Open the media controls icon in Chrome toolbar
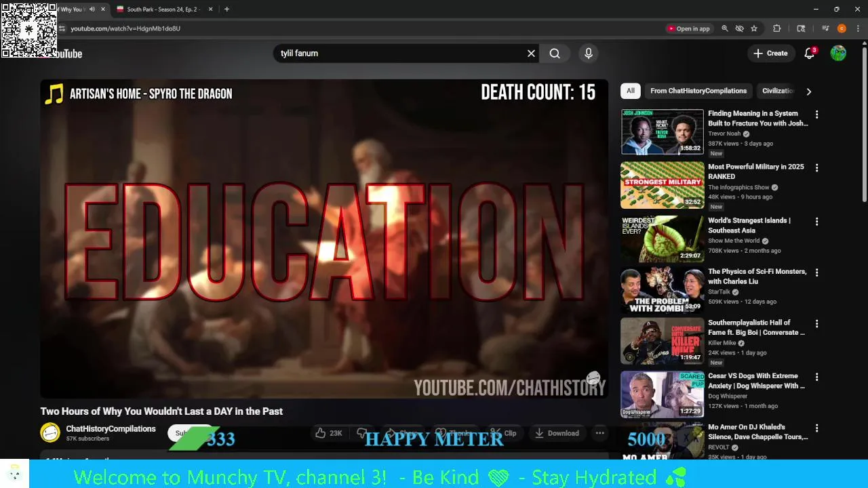This screenshot has width=868, height=488. pos(825,28)
